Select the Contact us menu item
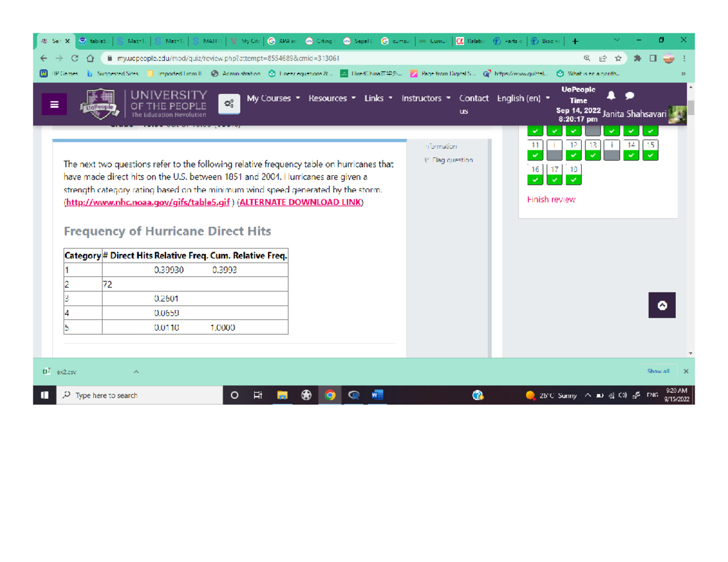 pyautogui.click(x=473, y=103)
